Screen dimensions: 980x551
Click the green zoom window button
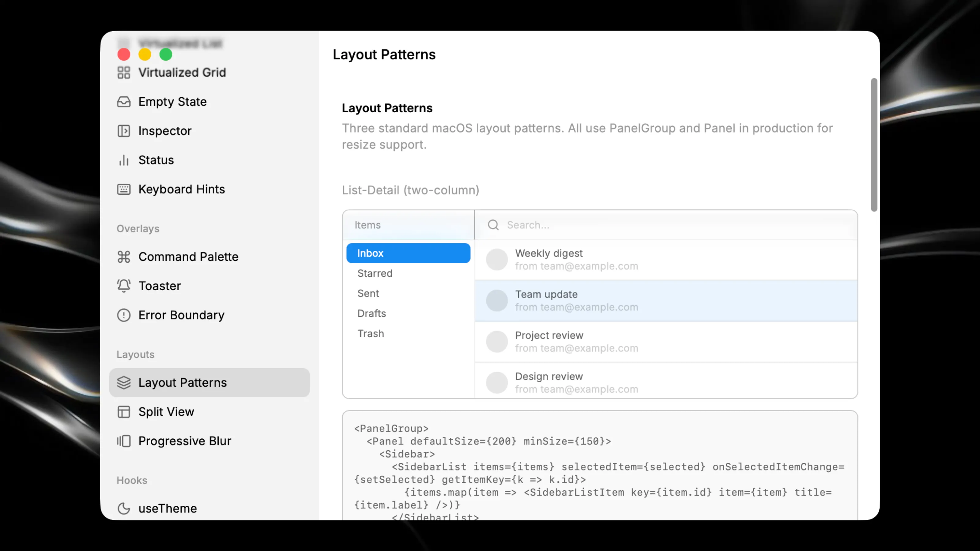pyautogui.click(x=166, y=54)
